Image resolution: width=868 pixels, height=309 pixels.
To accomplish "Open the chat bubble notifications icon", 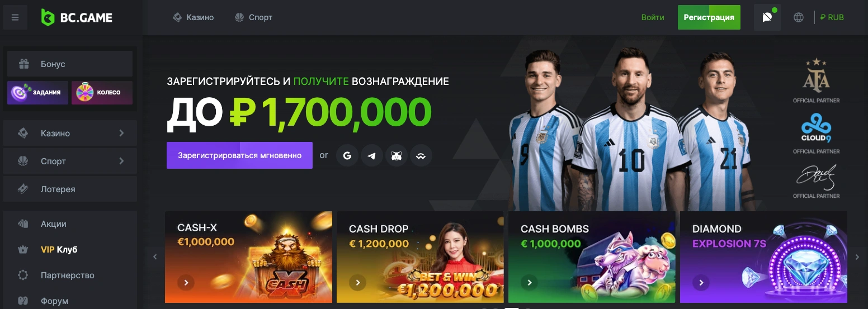I will (767, 17).
